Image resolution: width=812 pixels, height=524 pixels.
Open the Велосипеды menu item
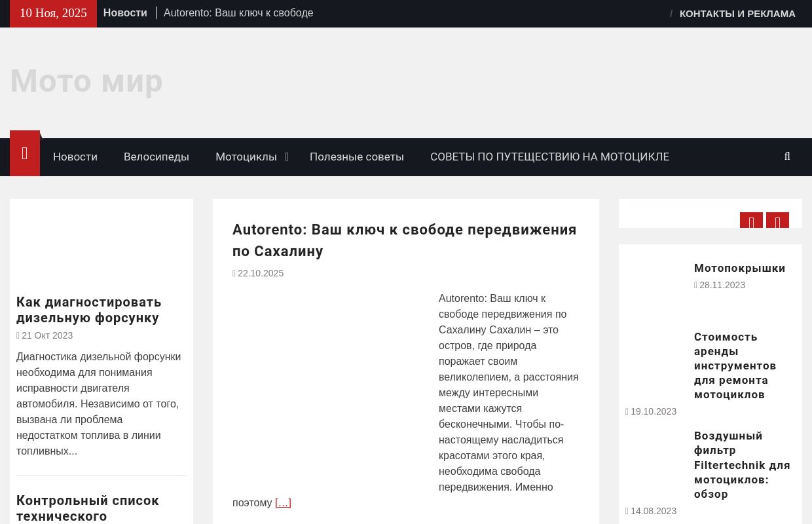click(156, 157)
